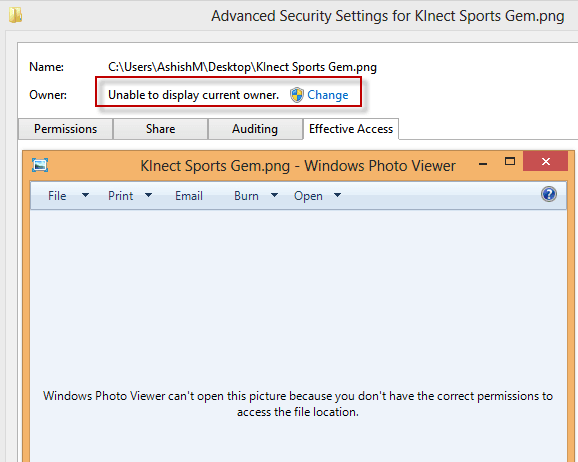578x462 pixels.
Task: Click the folder icon in Advanced Security title bar
Action: coord(15,15)
